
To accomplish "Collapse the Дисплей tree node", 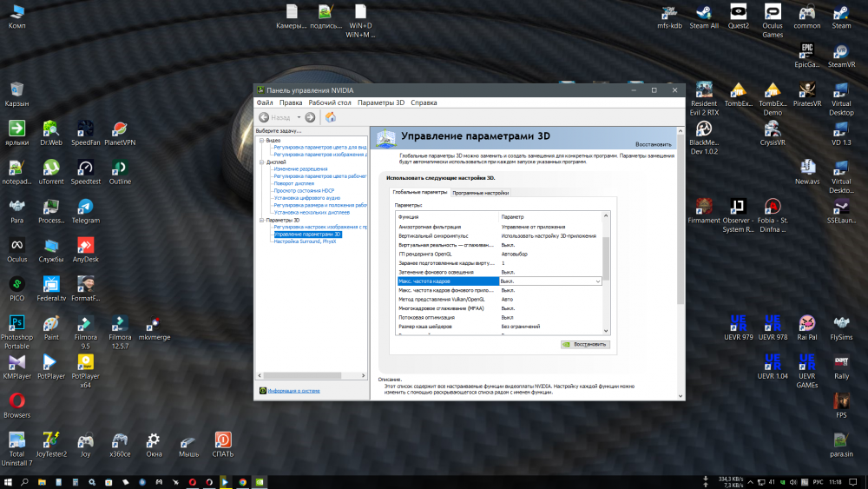I will pos(260,162).
